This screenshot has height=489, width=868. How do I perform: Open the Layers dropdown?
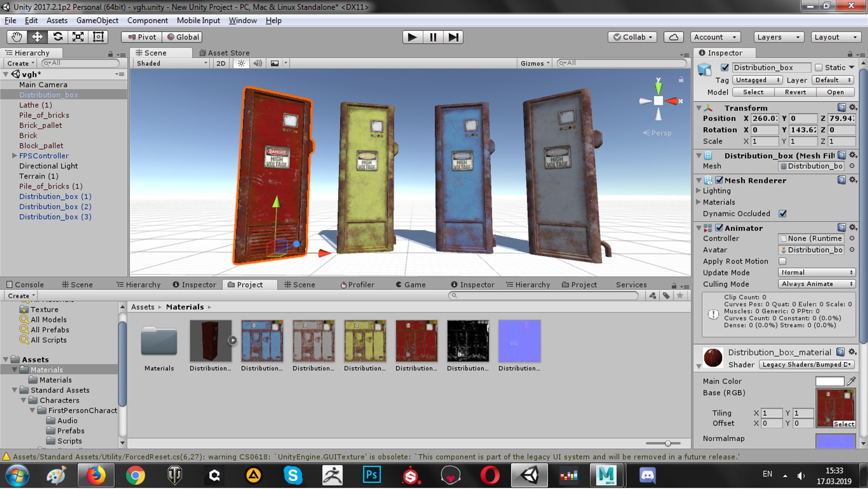click(x=778, y=37)
